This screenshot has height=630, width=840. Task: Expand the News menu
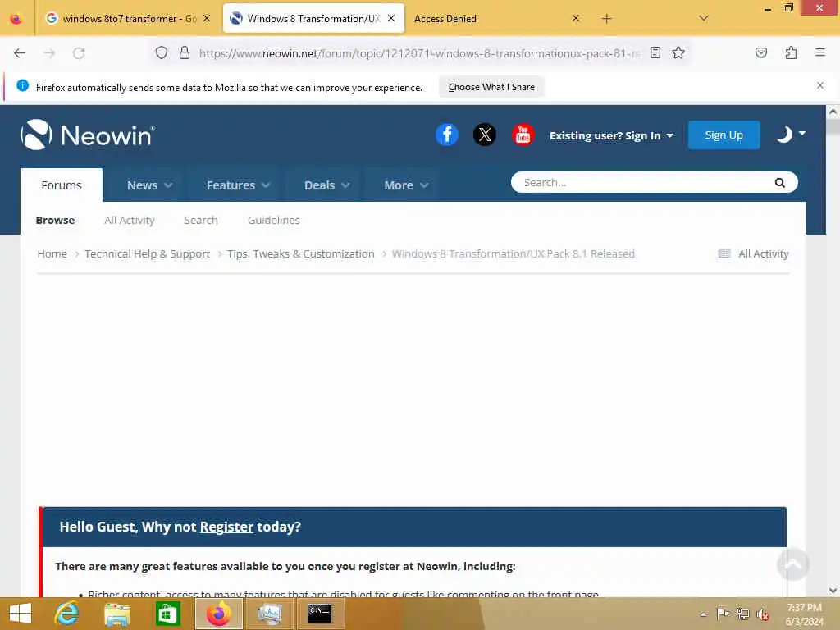pyautogui.click(x=149, y=185)
